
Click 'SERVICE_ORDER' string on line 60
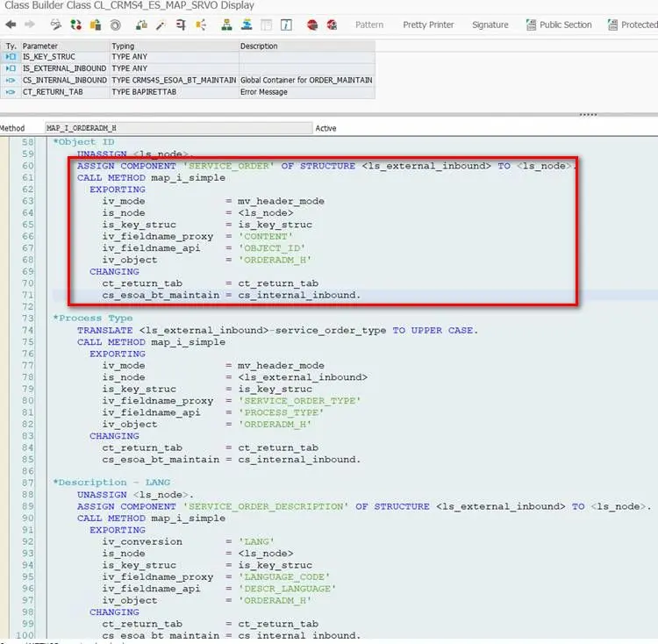point(228,166)
